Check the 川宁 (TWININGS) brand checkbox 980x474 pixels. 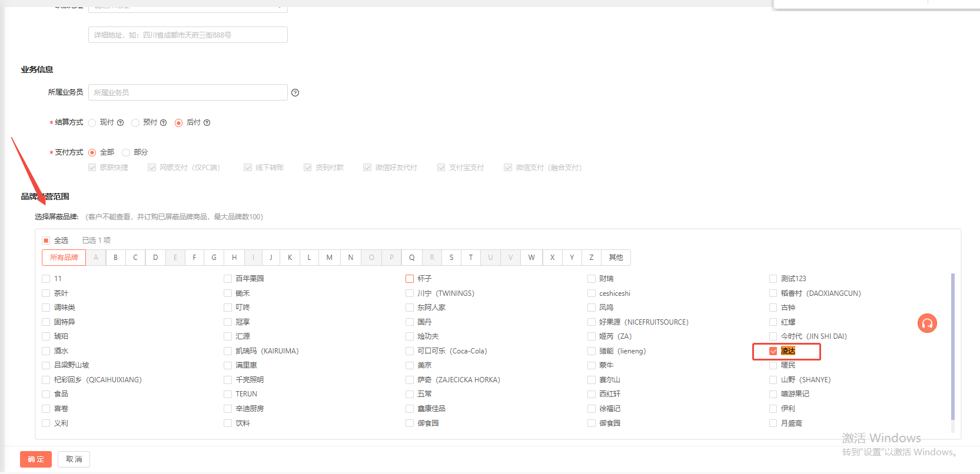[410, 293]
